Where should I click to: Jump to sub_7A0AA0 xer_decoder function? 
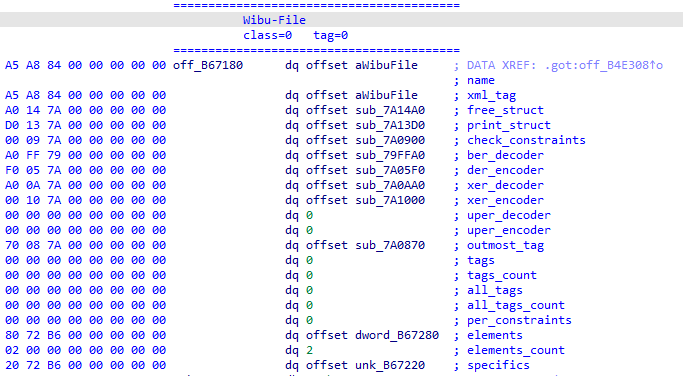[x=390, y=185]
